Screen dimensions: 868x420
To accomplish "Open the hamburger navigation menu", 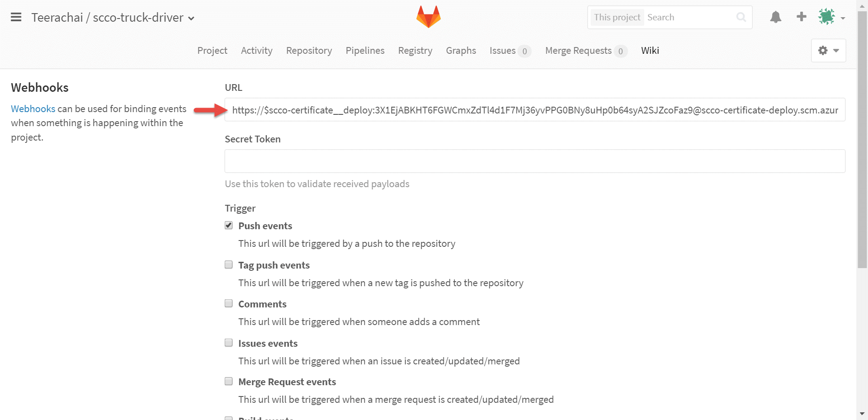I will pos(16,17).
